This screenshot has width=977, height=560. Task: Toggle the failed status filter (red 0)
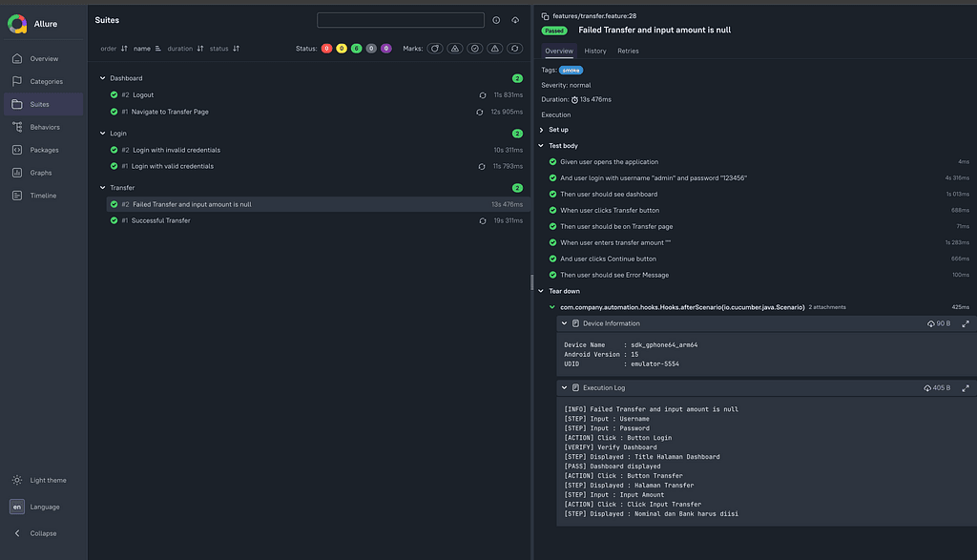[326, 49]
